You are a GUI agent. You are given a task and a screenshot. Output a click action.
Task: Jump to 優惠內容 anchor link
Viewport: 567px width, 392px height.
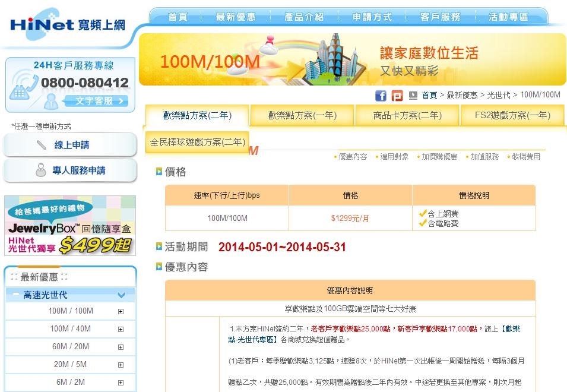pyautogui.click(x=353, y=157)
